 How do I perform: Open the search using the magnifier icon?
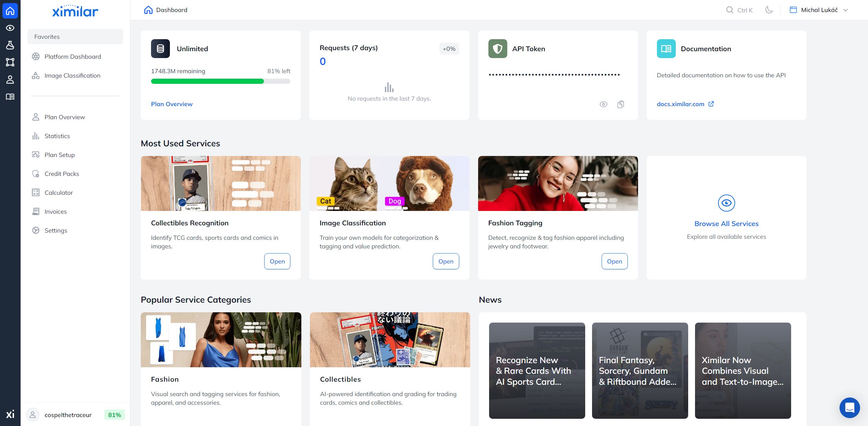730,10
